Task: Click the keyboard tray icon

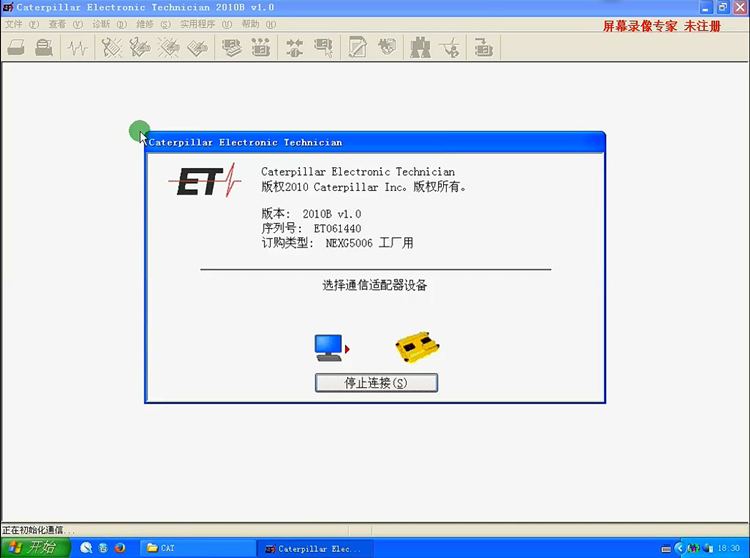Action: pyautogui.click(x=666, y=549)
